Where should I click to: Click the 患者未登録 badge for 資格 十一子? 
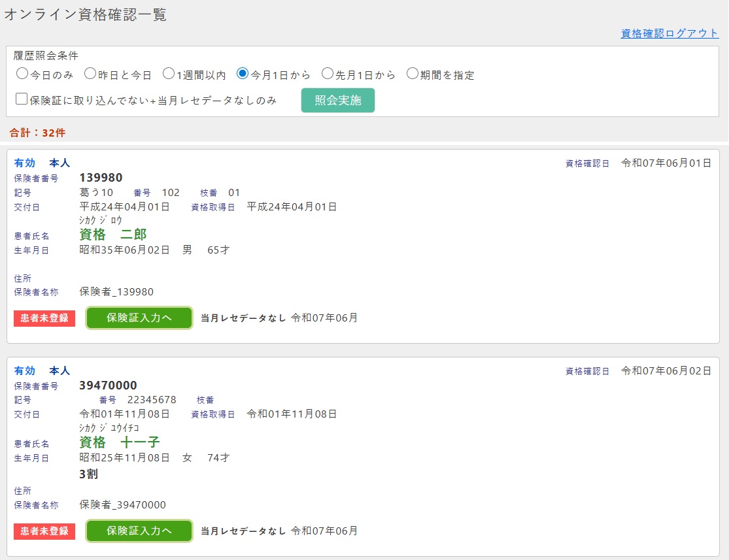[44, 531]
